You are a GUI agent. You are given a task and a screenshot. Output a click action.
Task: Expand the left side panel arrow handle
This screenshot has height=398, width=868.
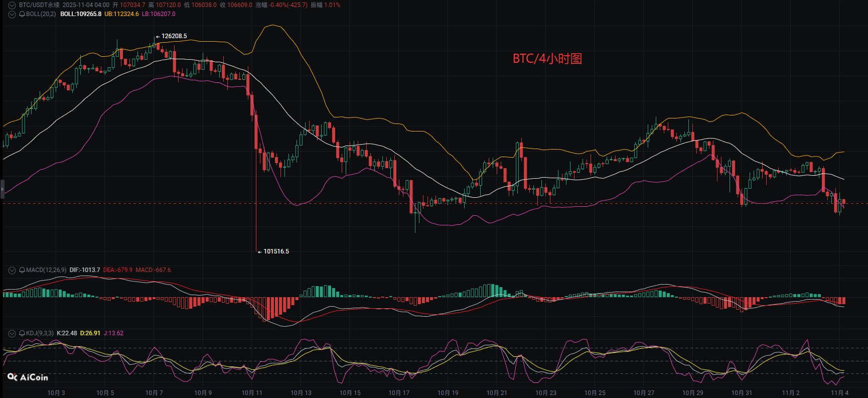click(3, 189)
